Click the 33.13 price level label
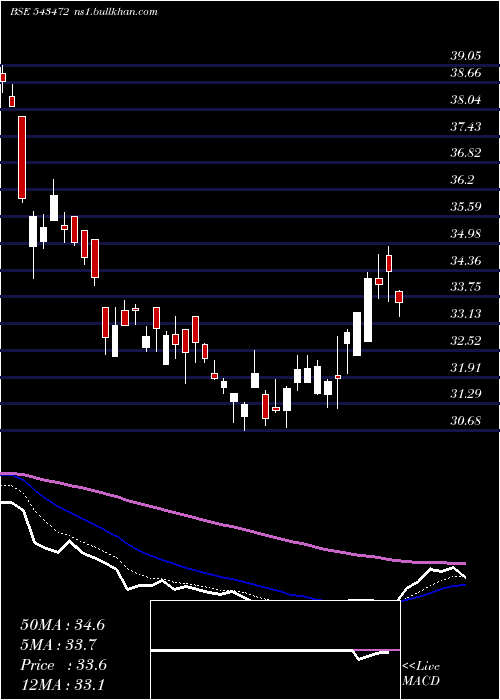This screenshot has height=700, width=500. click(466, 314)
